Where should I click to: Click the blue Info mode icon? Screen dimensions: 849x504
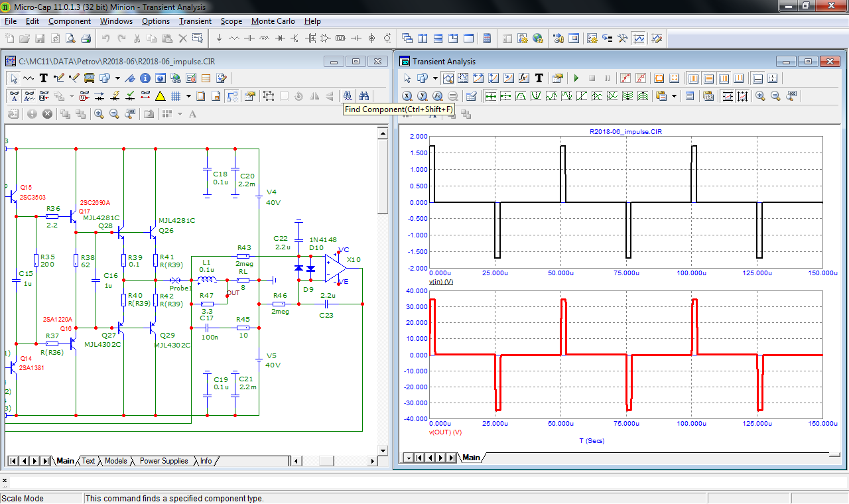click(145, 78)
